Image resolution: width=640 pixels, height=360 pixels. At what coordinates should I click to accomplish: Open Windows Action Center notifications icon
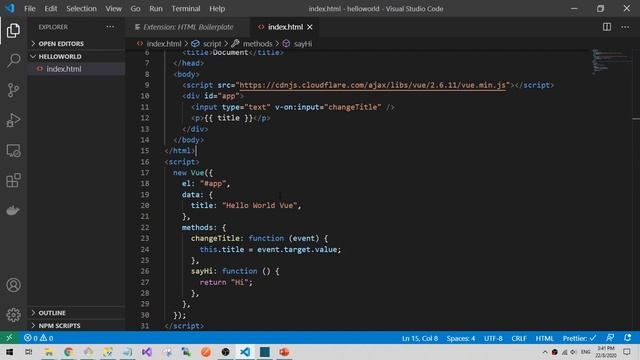627,352
